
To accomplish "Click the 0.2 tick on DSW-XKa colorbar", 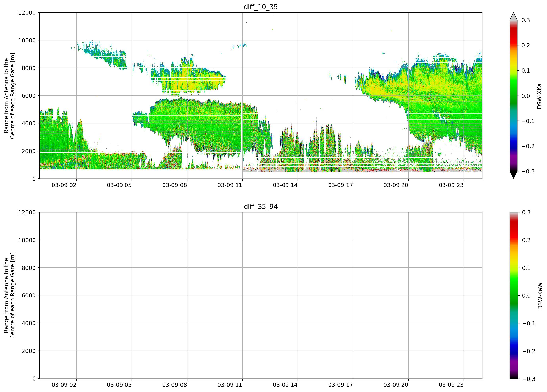I will point(526,46).
